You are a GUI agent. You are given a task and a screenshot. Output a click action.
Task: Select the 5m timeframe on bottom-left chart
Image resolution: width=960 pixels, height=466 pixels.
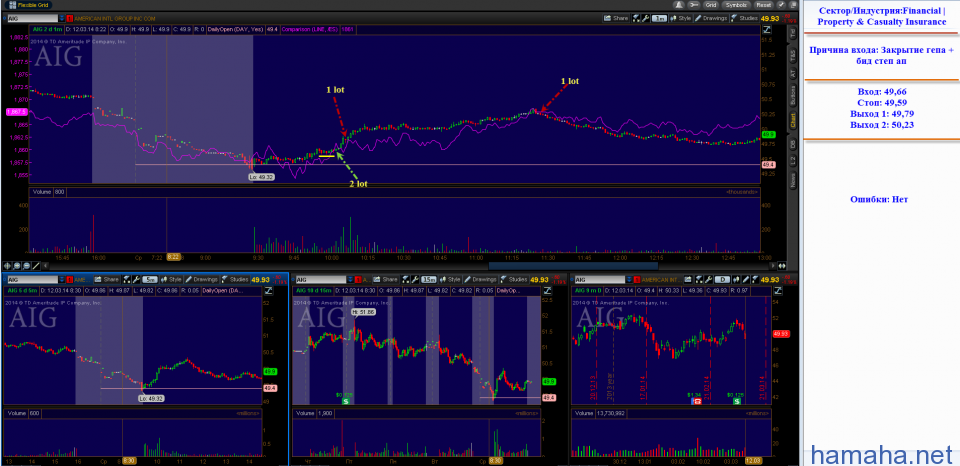(149, 279)
